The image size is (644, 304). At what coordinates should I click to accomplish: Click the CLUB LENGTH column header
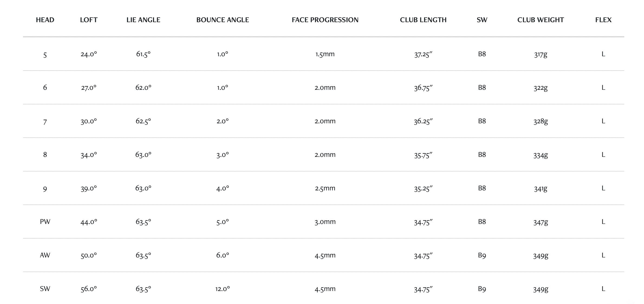[423, 20]
